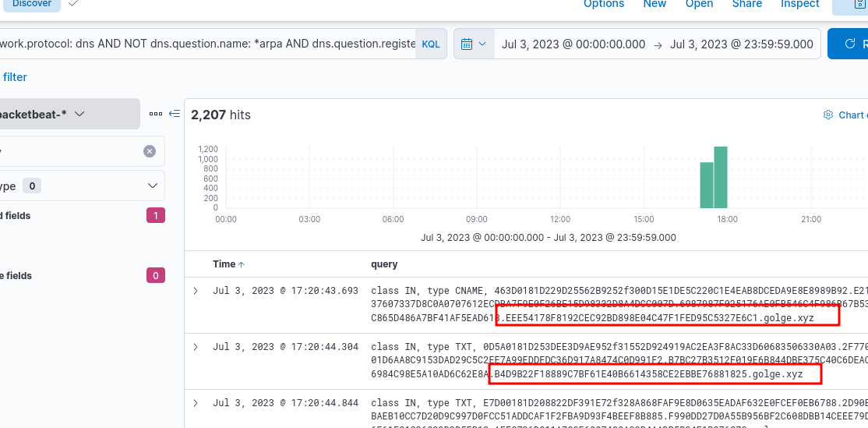Screen dimensions: 868x428
Task: Click the checkmark beside Discover badge
Action: 73,4
